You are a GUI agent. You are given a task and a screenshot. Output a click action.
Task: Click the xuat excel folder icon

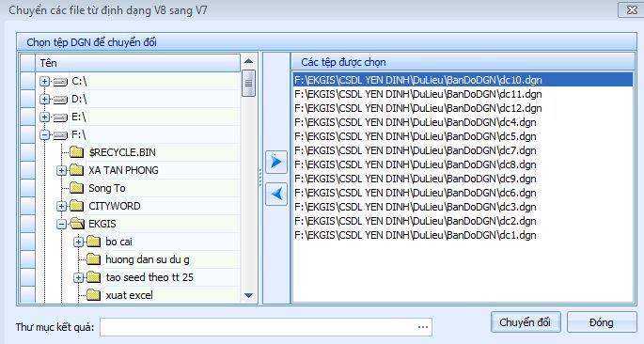[94, 295]
